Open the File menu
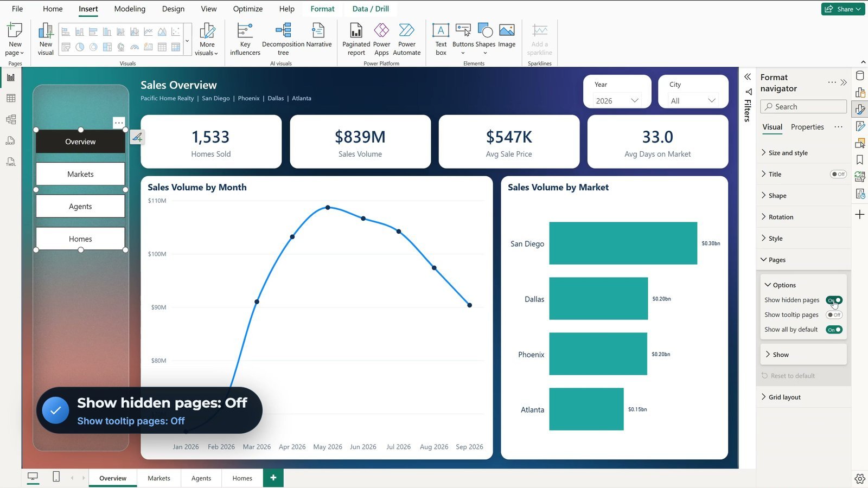The width and height of the screenshot is (868, 488). click(17, 9)
